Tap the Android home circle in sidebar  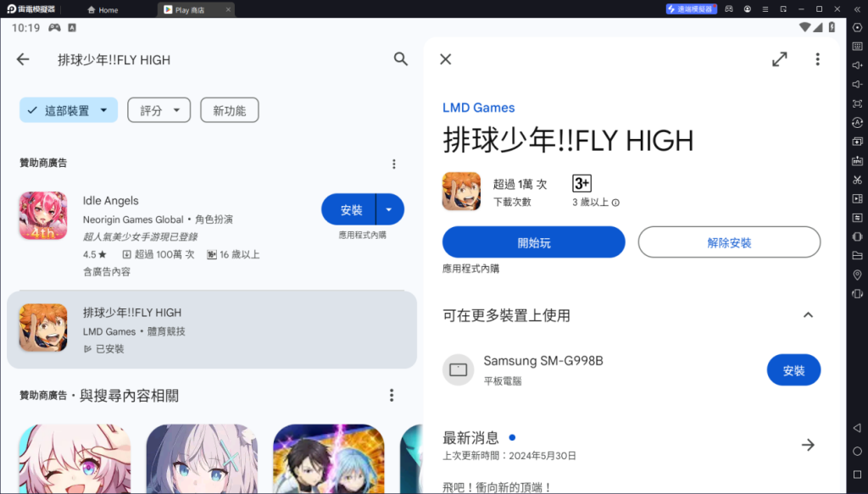point(857,452)
